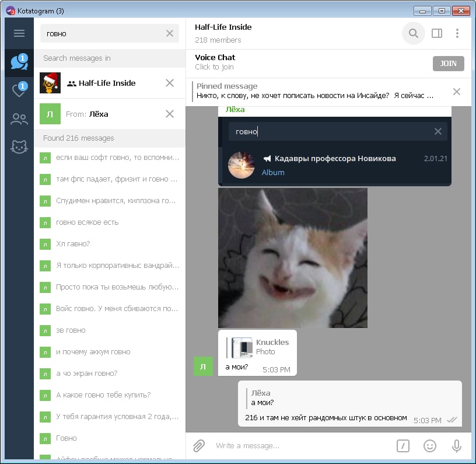Open result 'Просто пока ты возьмешь любую'
The height and width of the screenshot is (464, 476).
click(x=110, y=287)
